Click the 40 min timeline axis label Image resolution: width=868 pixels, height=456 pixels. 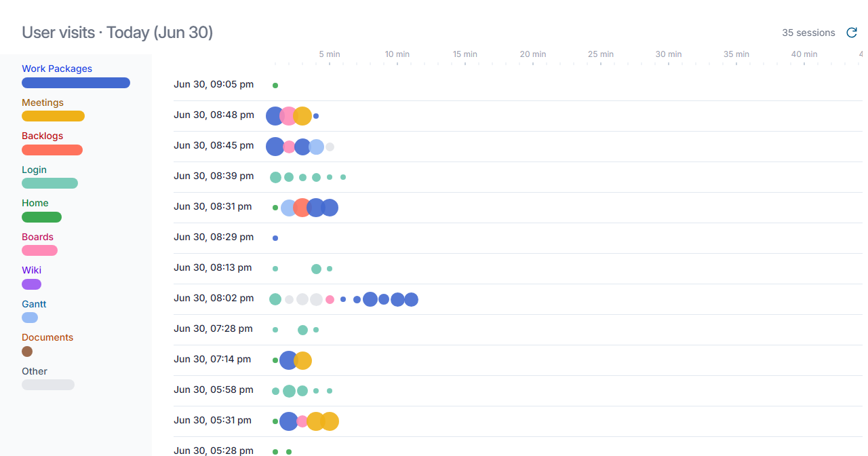point(804,54)
